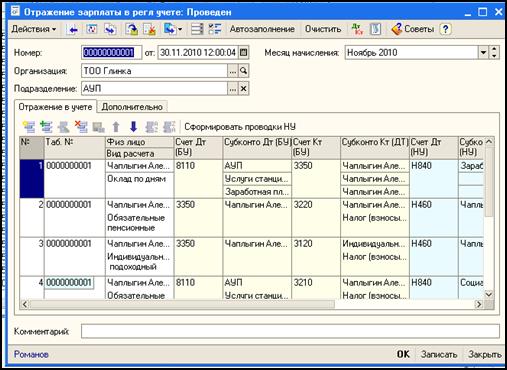Open Советы tips
This screenshot has height=370, width=507.
(413, 29)
